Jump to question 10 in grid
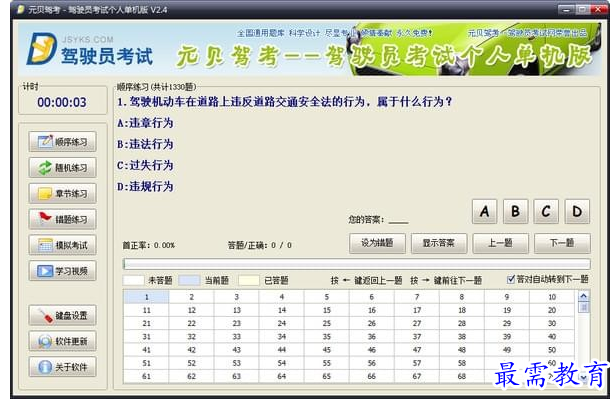This screenshot has width=616, height=406. [x=552, y=297]
